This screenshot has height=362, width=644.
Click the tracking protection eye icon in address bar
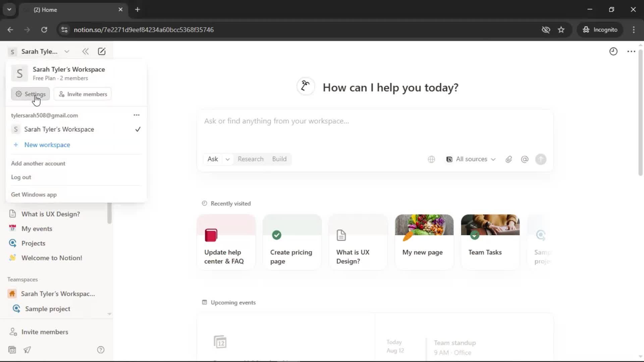point(546,29)
